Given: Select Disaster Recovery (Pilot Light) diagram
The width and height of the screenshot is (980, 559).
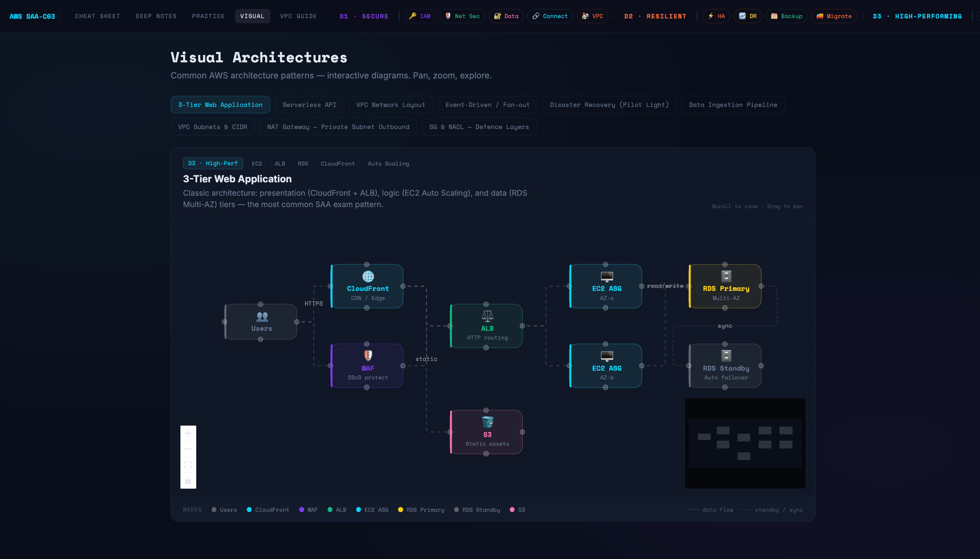Looking at the screenshot, I should click(609, 105).
